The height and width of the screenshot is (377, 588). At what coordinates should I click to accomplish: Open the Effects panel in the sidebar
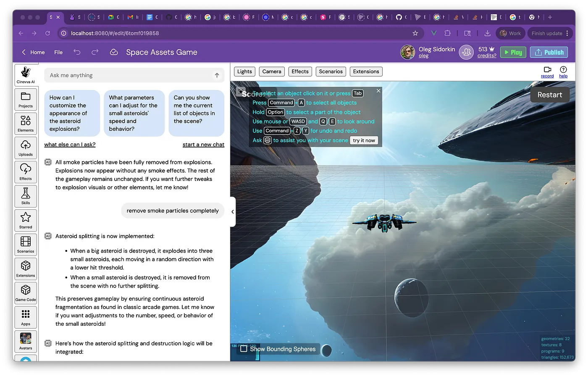(26, 172)
